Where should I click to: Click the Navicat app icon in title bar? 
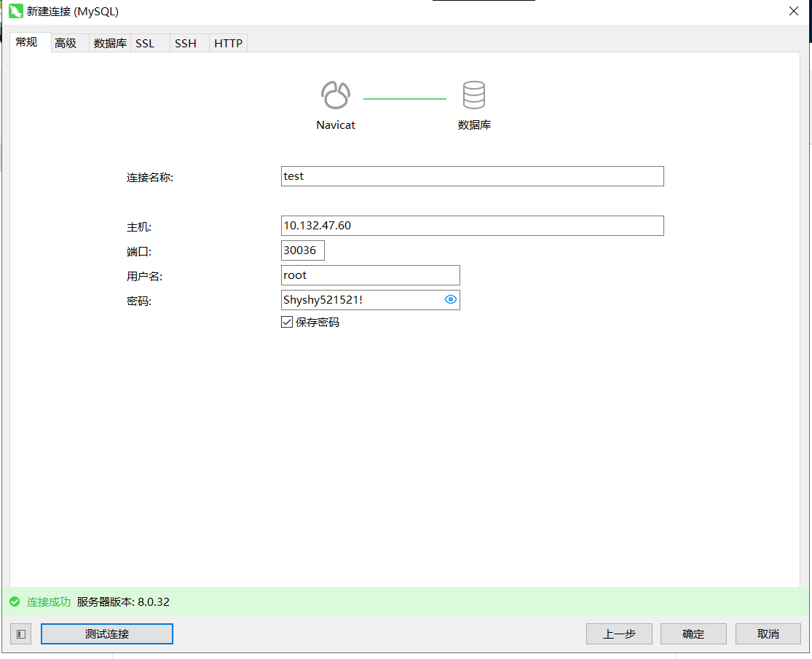[15, 11]
